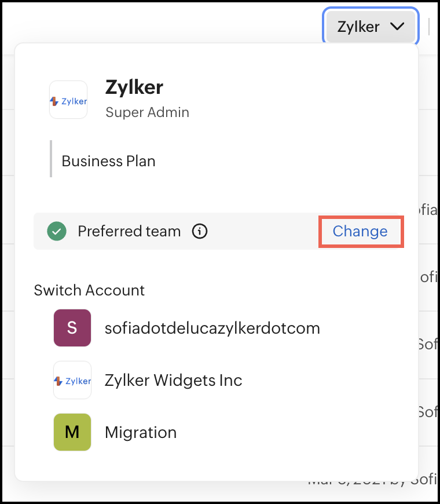Screen dimensions: 440x504
Task: Open the Zylker team dropdown button
Action: pos(369,27)
